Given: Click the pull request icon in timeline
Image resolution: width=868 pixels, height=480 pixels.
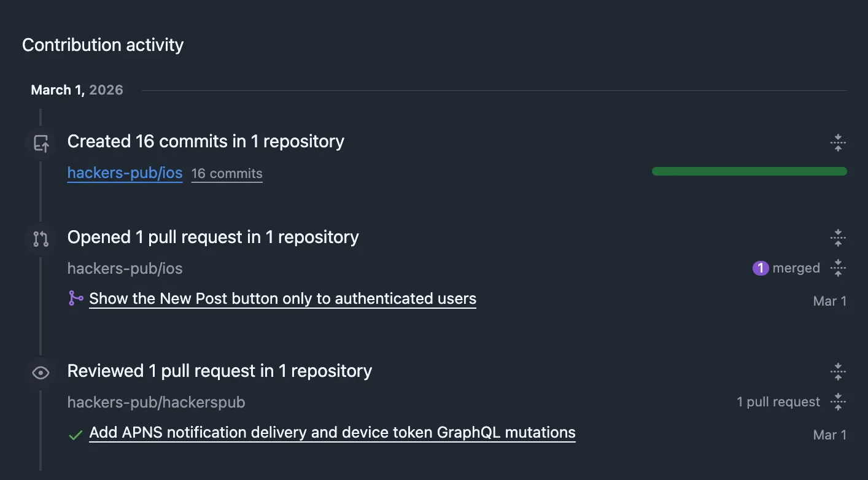Looking at the screenshot, I should click(x=41, y=239).
